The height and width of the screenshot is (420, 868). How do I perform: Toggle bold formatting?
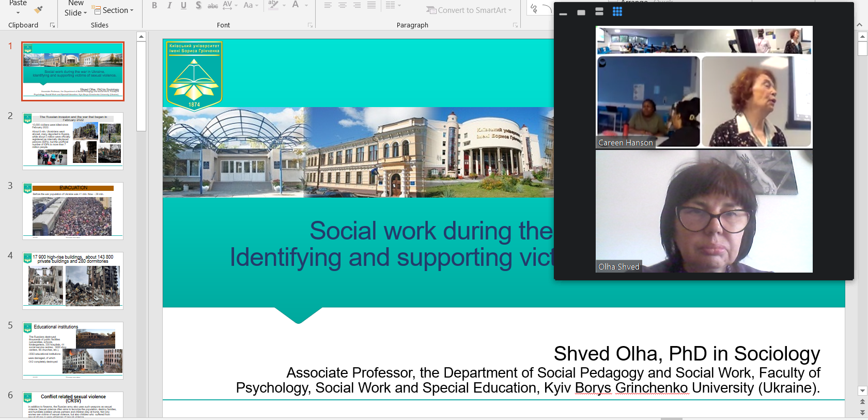pos(154,6)
